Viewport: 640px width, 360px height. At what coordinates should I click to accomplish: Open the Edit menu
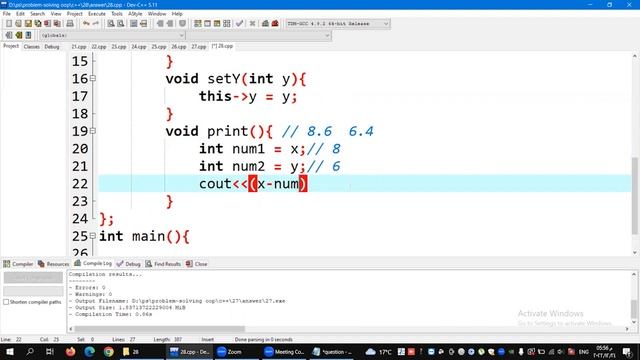(20, 13)
